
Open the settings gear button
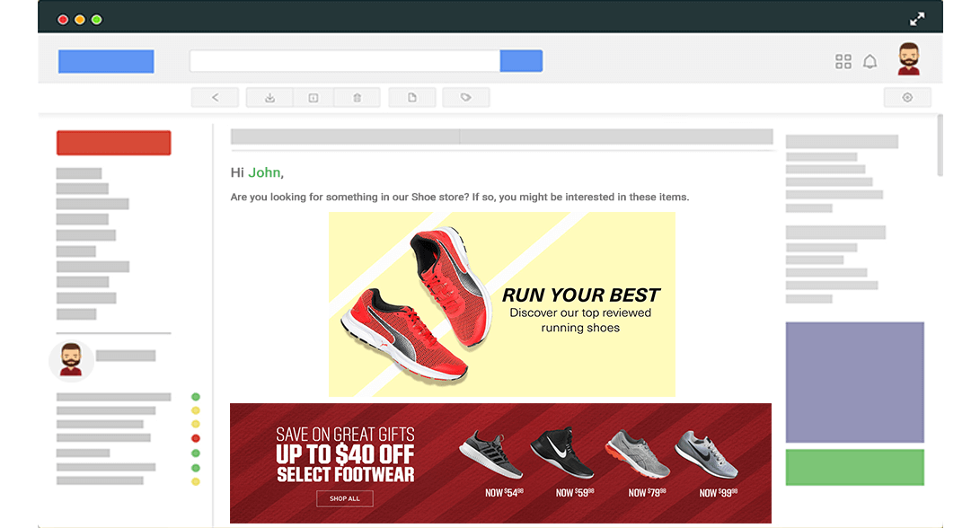click(907, 98)
